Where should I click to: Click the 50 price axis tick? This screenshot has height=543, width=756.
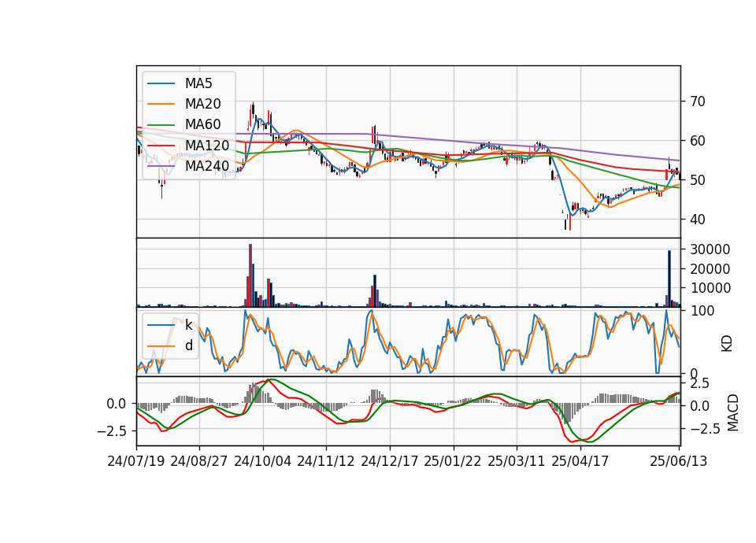click(x=698, y=180)
